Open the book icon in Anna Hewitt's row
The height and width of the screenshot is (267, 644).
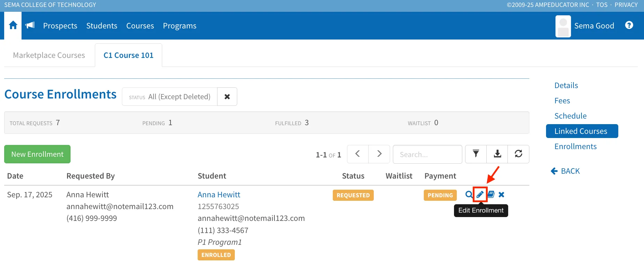coord(491,195)
